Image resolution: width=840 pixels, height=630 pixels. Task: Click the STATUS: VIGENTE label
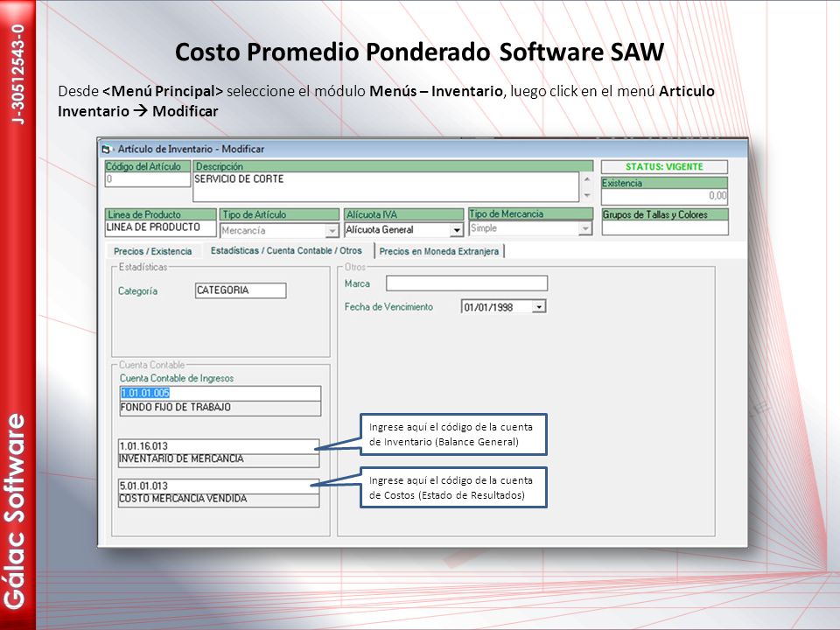tap(664, 167)
